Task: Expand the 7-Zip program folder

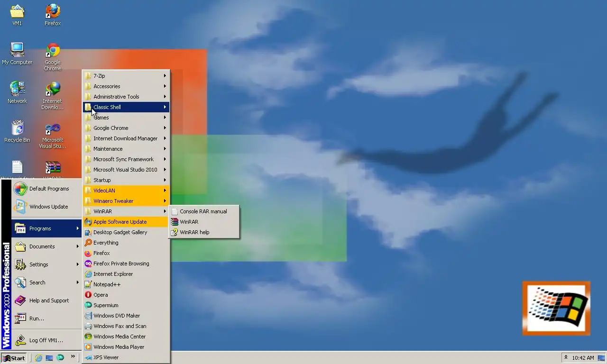Action: click(x=126, y=76)
